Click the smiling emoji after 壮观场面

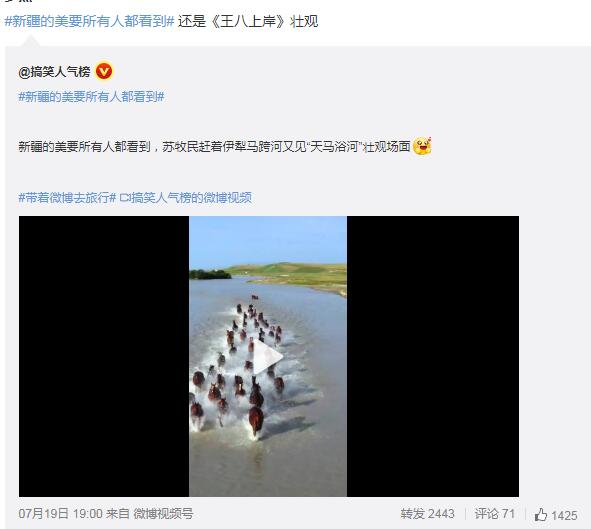(422, 146)
